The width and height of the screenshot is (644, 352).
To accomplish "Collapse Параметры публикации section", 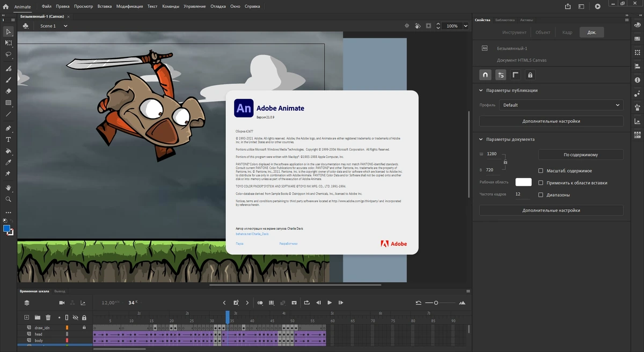I will pyautogui.click(x=481, y=90).
